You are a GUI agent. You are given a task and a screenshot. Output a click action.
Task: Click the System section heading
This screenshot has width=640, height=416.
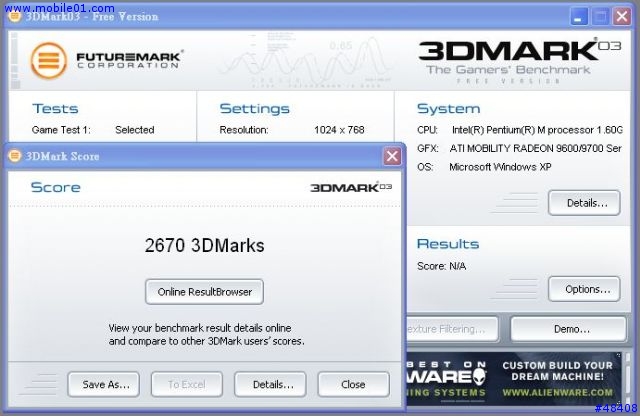pyautogui.click(x=449, y=109)
